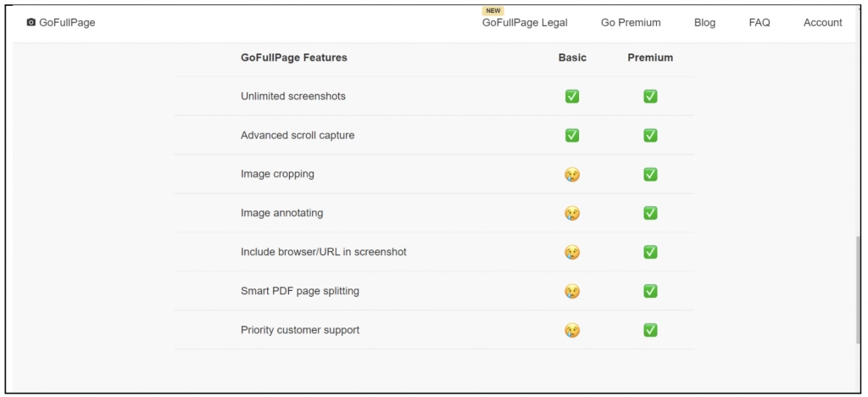The width and height of the screenshot is (868, 397).
Task: Click the Smart PDF page splitting row label
Action: 300,292
